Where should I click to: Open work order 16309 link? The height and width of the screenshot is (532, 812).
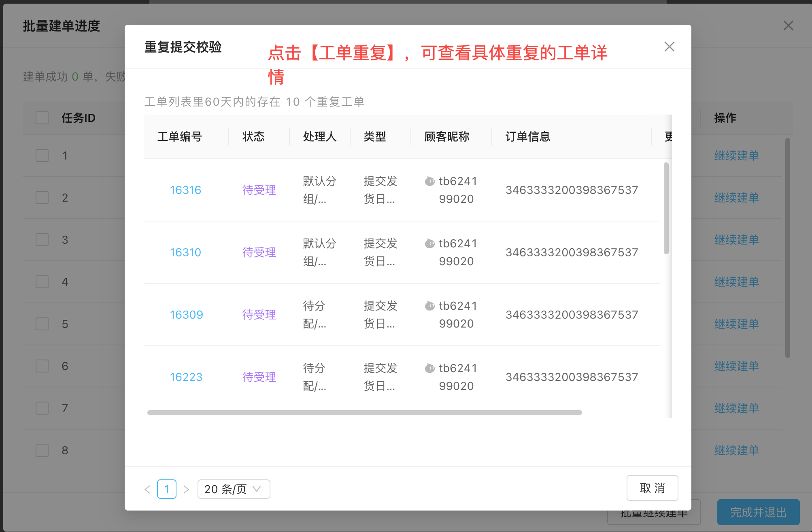coord(186,315)
